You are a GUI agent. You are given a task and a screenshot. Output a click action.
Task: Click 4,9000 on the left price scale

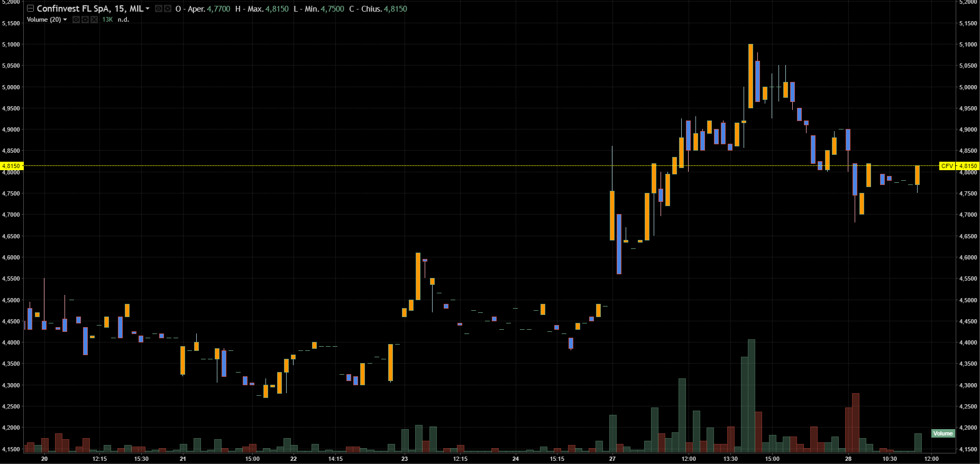(11, 129)
